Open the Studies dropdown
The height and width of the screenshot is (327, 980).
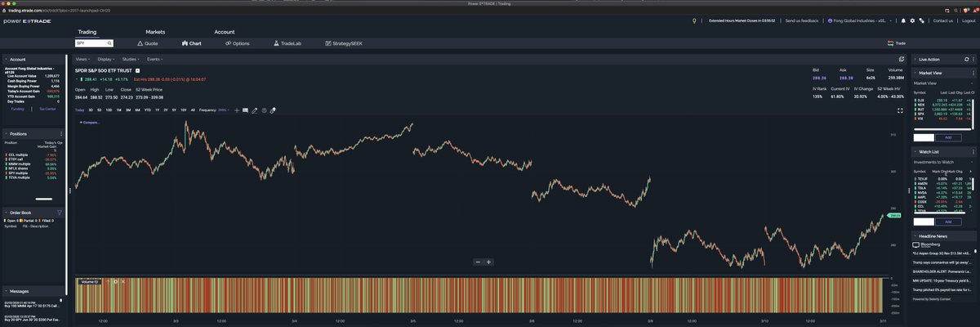(131, 60)
